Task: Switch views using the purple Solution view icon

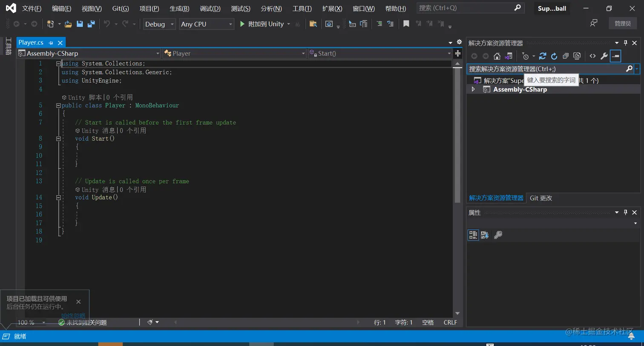Action: 508,56
